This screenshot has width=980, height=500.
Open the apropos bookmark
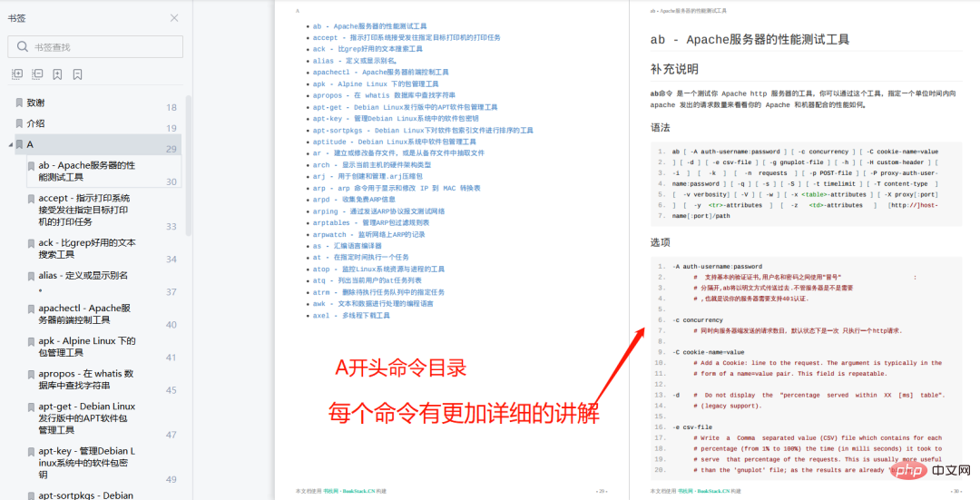click(85, 379)
